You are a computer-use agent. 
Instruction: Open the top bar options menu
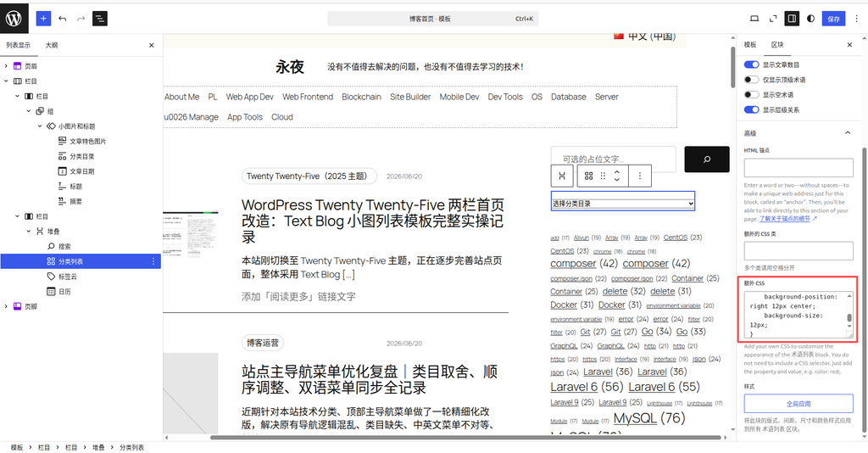(x=856, y=19)
